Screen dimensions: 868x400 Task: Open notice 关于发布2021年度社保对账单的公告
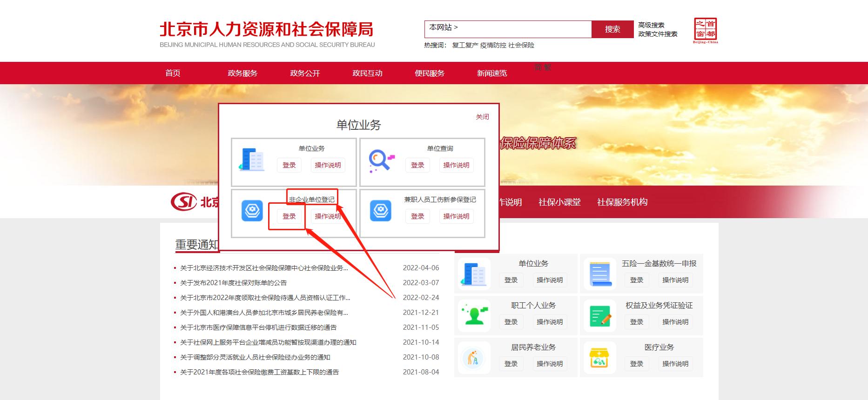tap(234, 283)
